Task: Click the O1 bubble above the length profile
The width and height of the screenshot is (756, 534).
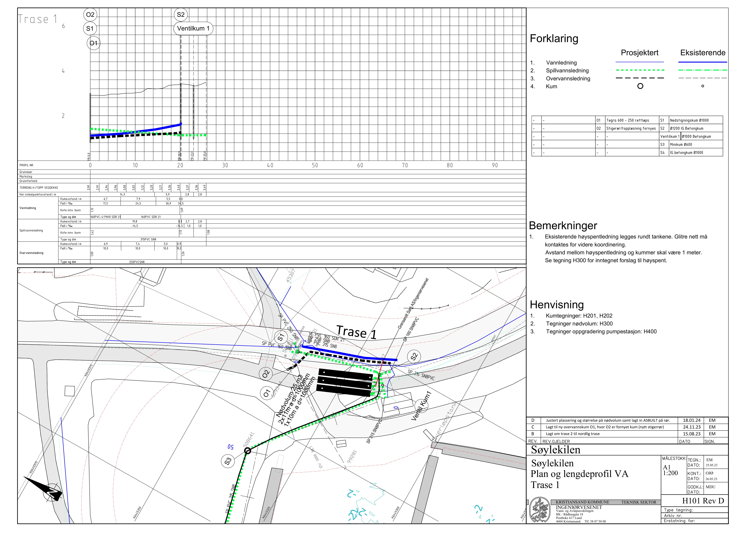Action: coord(93,43)
